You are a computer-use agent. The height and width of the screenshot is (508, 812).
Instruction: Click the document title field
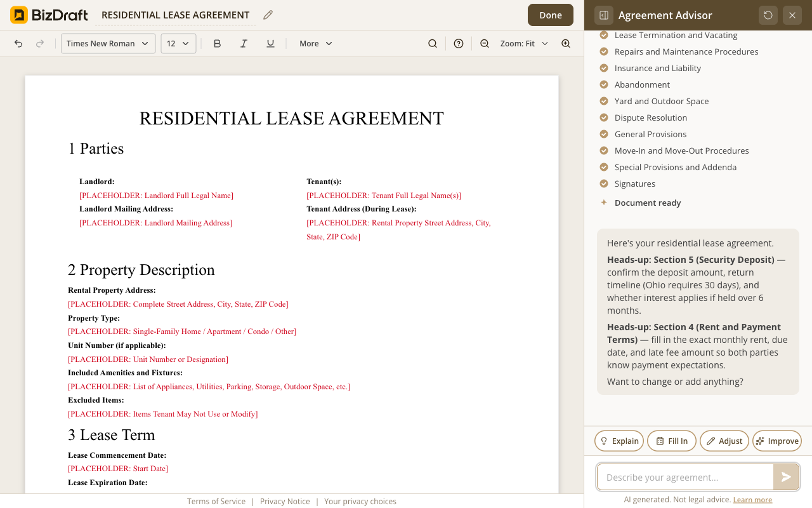pyautogui.click(x=176, y=15)
